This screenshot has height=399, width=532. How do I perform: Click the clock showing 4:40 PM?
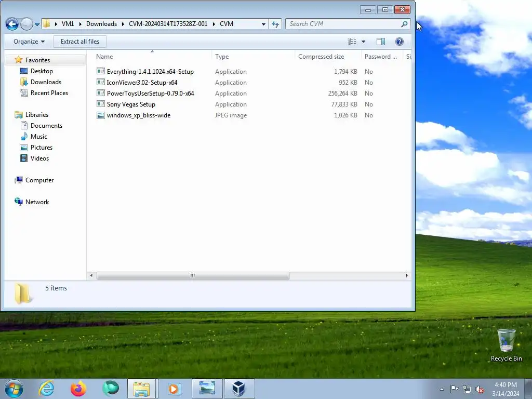pyautogui.click(x=506, y=385)
